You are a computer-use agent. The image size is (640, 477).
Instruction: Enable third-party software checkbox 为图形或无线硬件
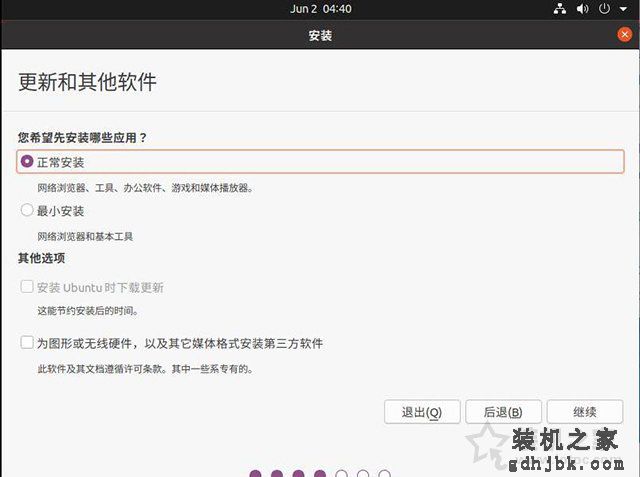coord(27,342)
